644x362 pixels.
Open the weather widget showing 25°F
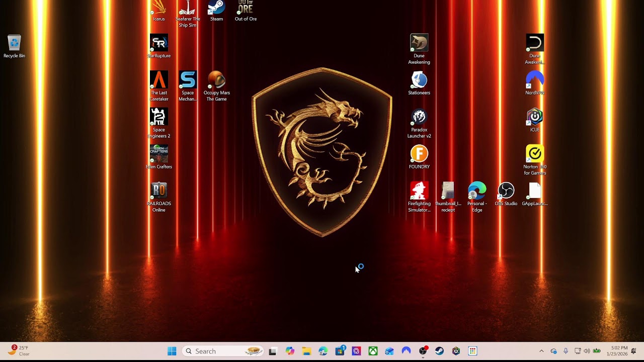click(19, 351)
